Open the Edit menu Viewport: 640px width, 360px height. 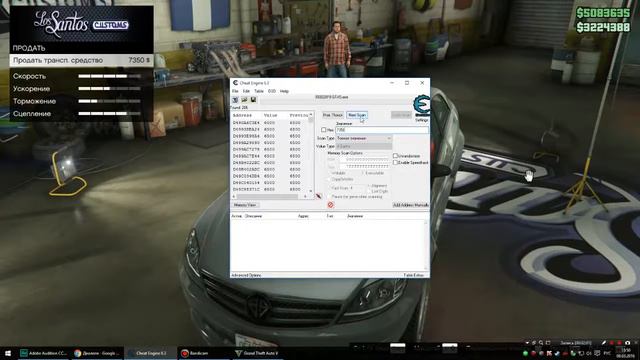[x=246, y=91]
